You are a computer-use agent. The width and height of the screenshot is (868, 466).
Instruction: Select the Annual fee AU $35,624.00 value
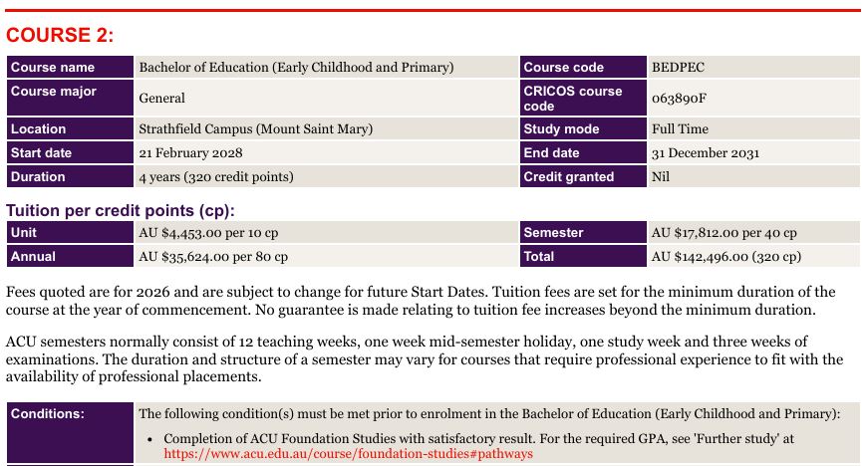tap(213, 257)
